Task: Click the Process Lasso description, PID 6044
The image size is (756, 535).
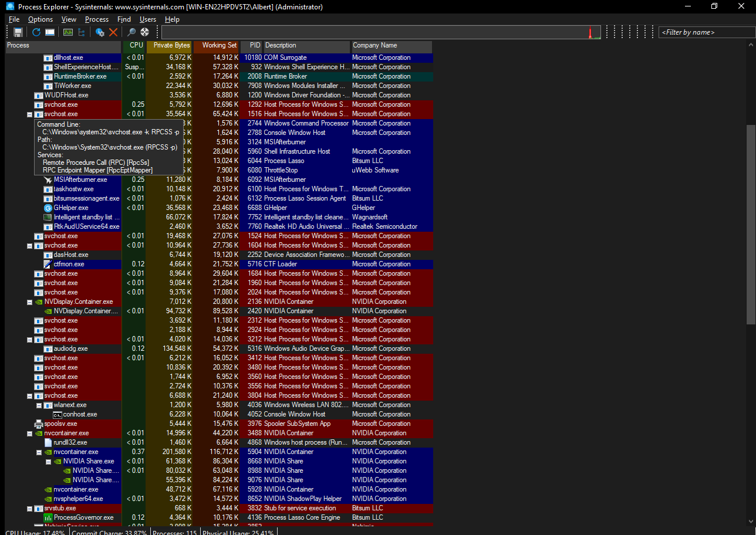Action: tap(284, 161)
